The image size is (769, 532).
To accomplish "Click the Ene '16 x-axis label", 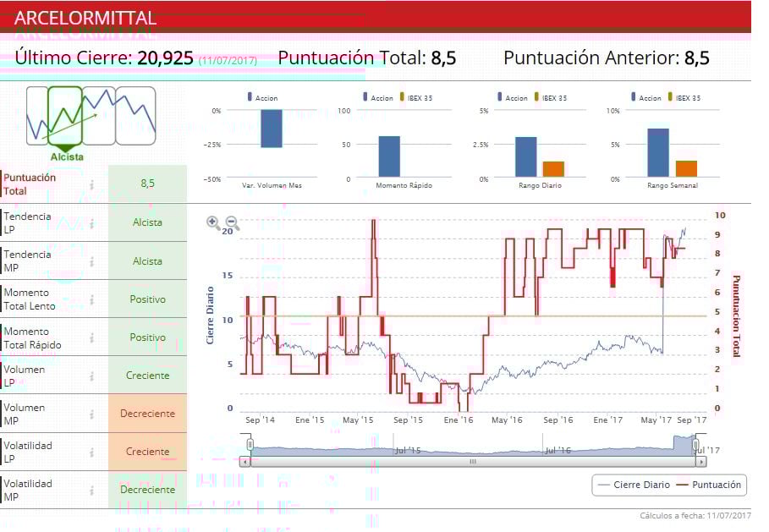I will point(458,420).
